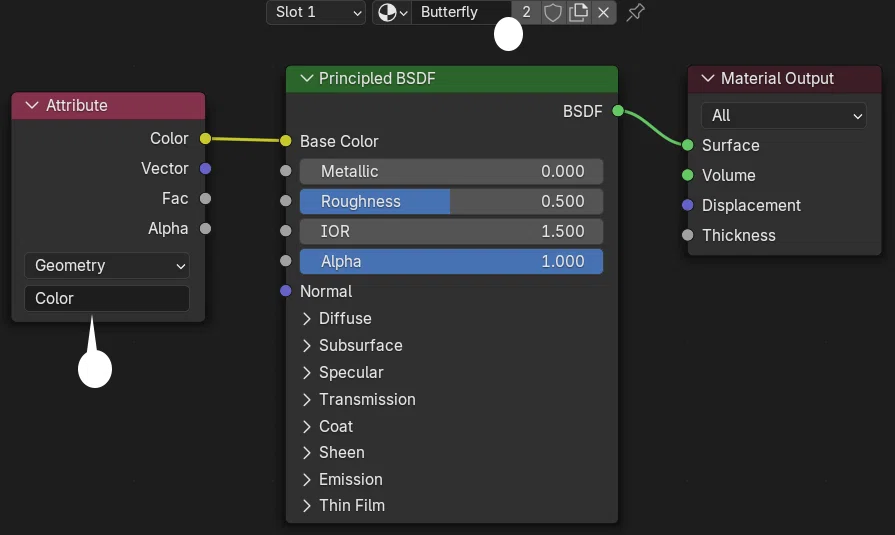Toggle fake user shield icon
Viewport: 895px width, 535px height.
pos(553,12)
